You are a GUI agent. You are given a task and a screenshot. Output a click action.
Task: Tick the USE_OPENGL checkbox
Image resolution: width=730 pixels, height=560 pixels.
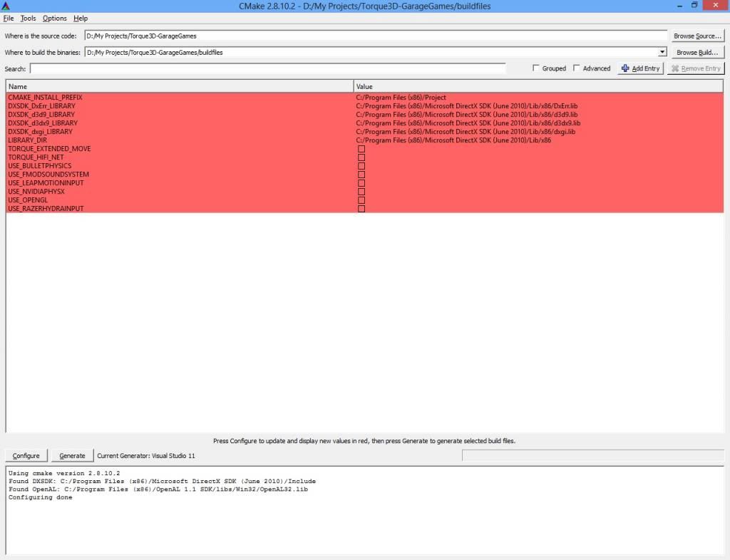point(361,200)
